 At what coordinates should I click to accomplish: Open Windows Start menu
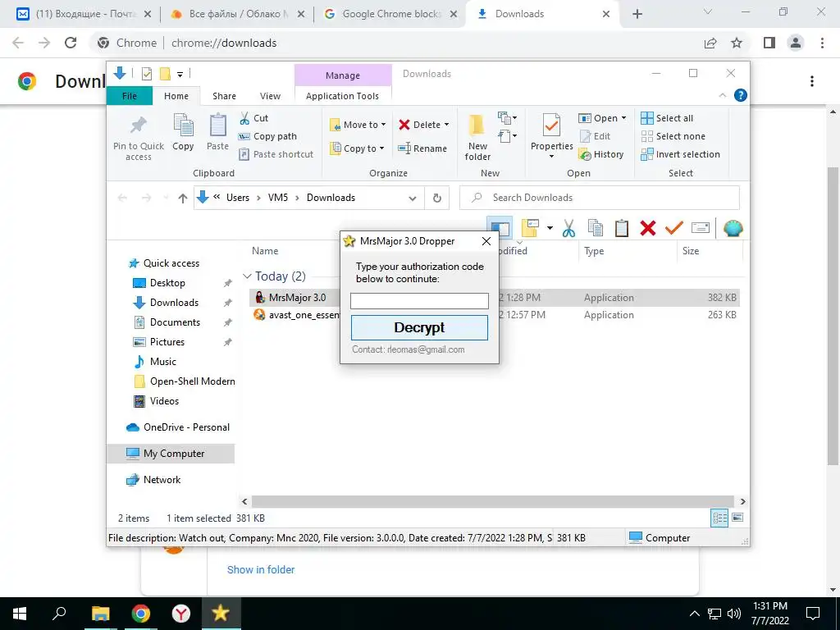[x=20, y=614]
